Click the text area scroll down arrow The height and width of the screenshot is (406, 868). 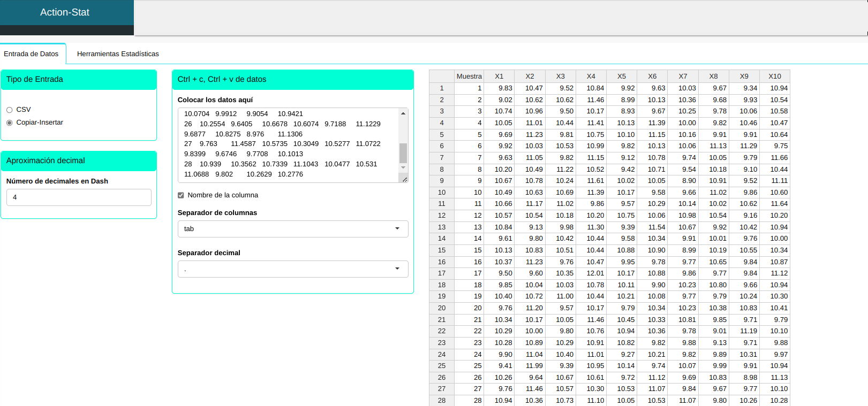tap(403, 168)
